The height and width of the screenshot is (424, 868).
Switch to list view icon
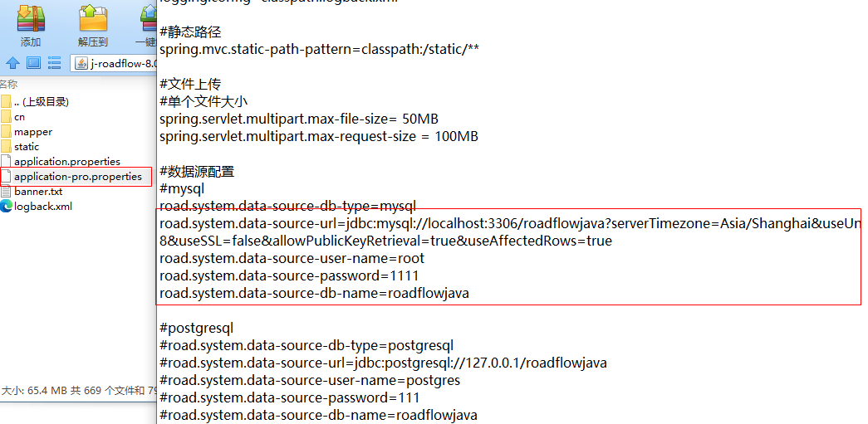tap(54, 63)
